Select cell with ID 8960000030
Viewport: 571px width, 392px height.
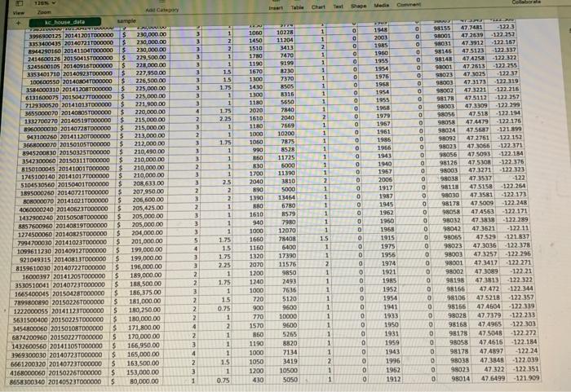click(41, 130)
